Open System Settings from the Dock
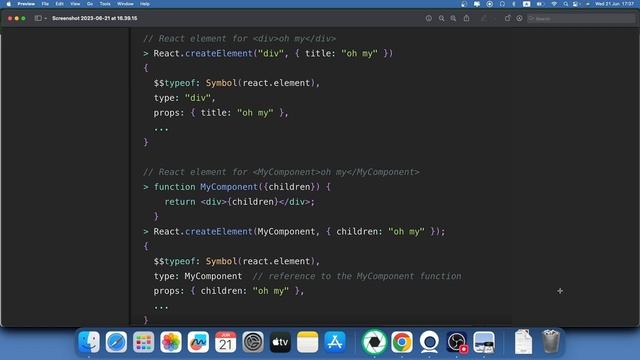 (x=253, y=342)
